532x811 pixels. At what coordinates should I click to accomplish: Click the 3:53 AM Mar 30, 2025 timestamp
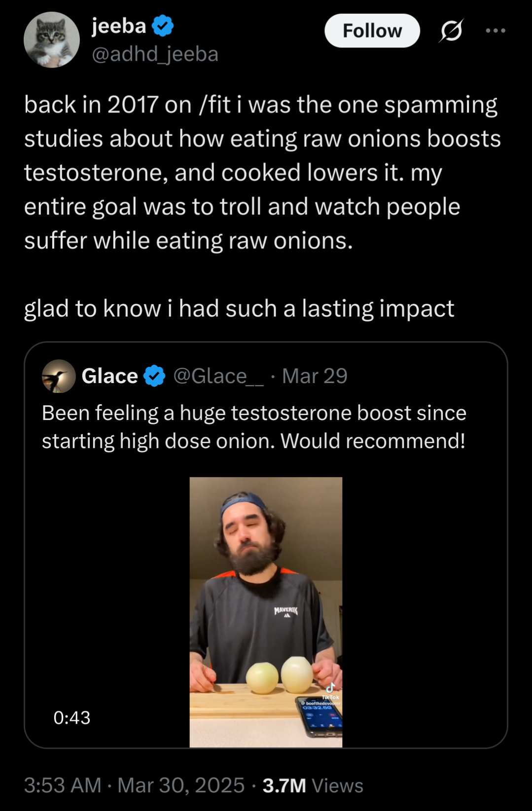point(134,785)
